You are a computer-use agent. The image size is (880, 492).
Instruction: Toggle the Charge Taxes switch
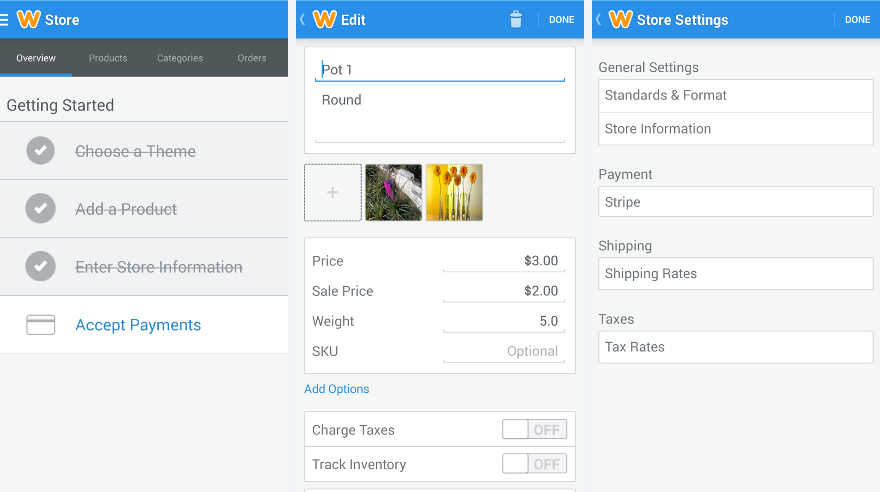click(x=534, y=430)
